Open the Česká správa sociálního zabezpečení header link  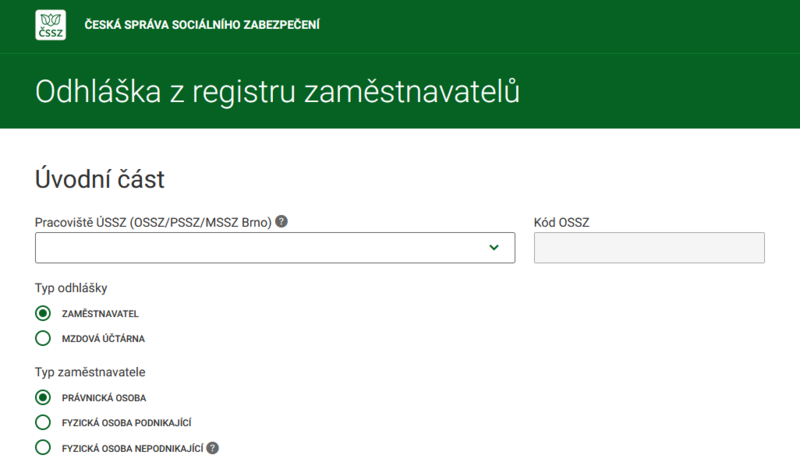[202, 25]
